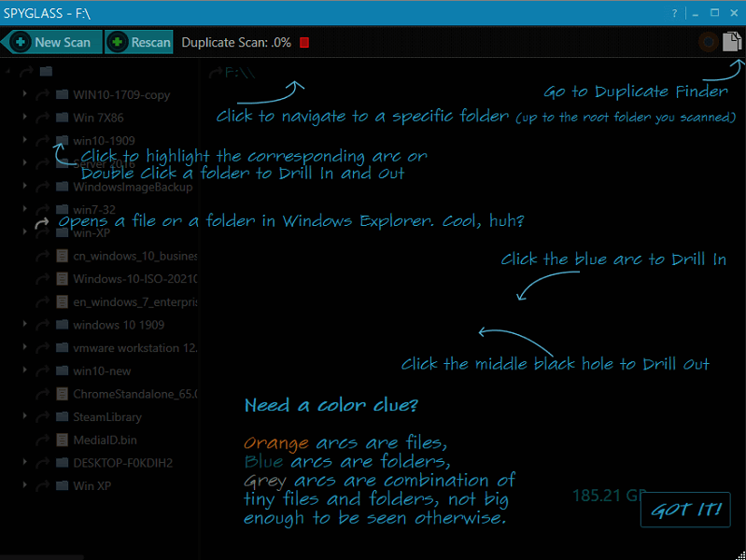Open the Duplicate Finder pages icon
Viewport: 746px width, 560px height.
[733, 42]
